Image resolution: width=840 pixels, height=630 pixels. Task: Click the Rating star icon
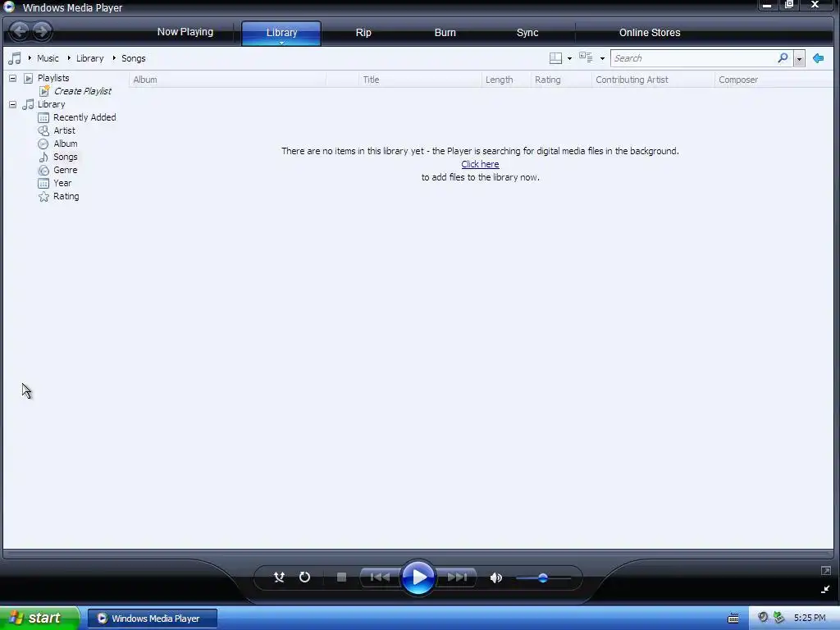coord(43,197)
